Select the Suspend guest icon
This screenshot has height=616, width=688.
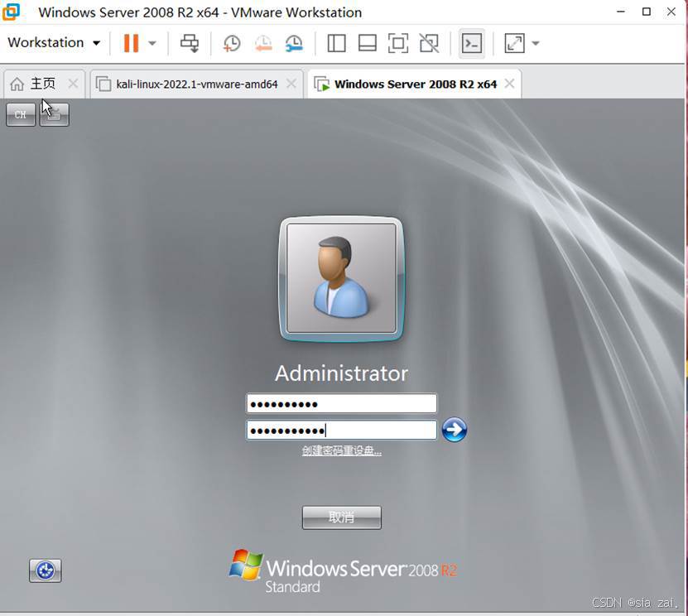point(131,42)
